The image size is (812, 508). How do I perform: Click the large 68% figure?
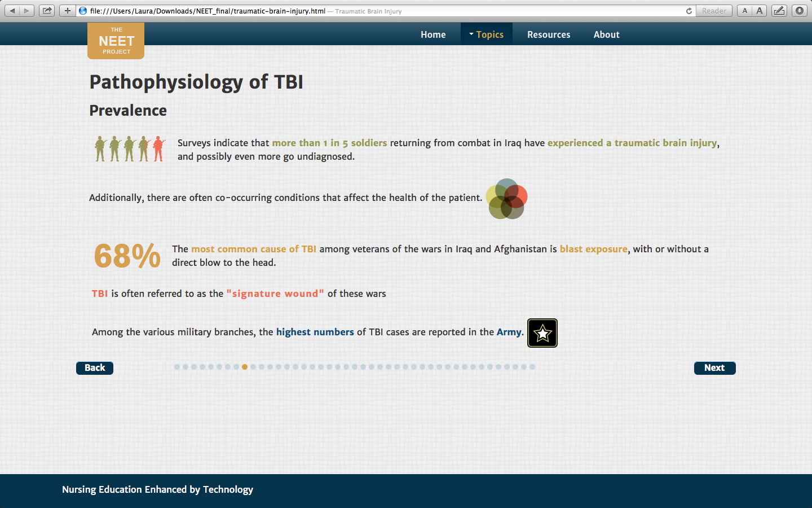(127, 256)
